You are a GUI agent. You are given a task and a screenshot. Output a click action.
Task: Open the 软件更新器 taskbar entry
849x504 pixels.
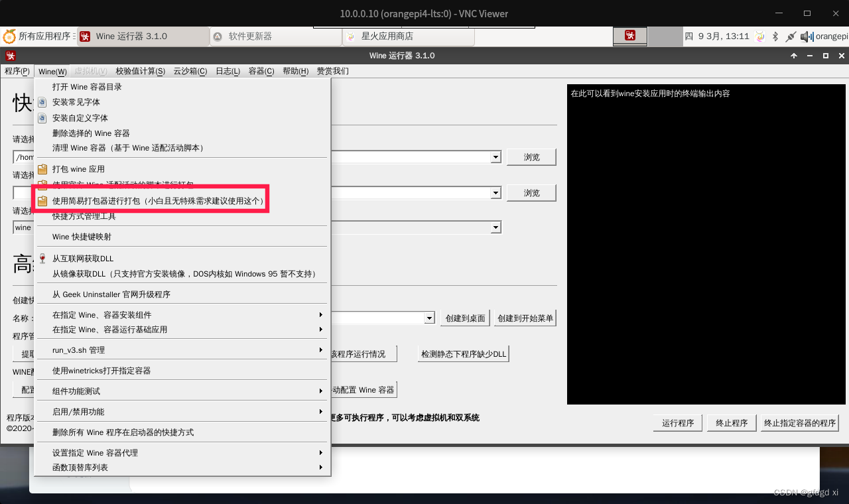275,36
